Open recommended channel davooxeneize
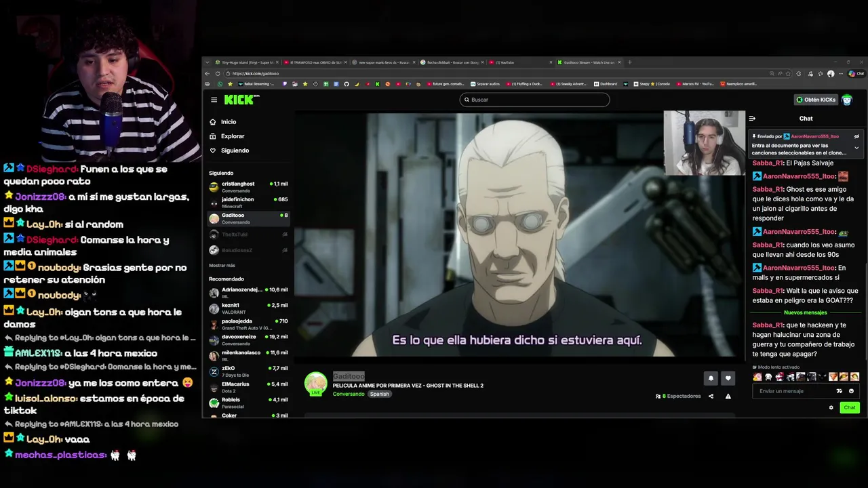Image resolution: width=868 pixels, height=488 pixels. pyautogui.click(x=248, y=340)
